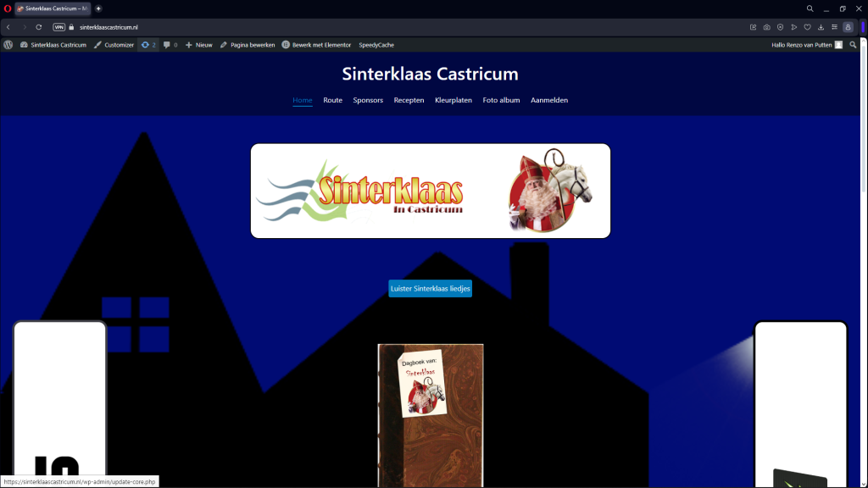
Task: Open pending updates via the update counter icon
Action: tap(144, 45)
